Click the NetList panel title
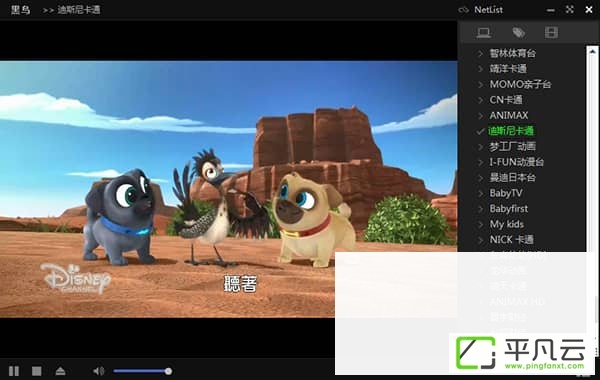This screenshot has width=600, height=380. coord(488,10)
